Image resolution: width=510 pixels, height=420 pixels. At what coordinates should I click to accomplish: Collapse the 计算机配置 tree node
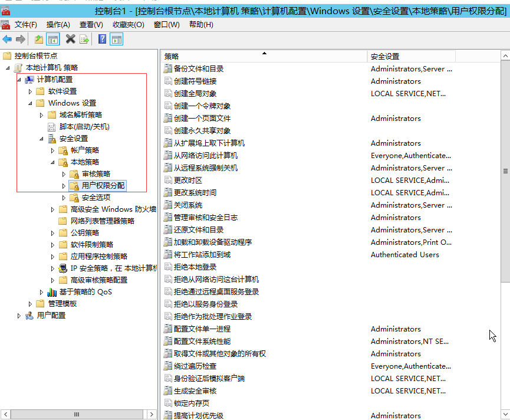[x=19, y=80]
